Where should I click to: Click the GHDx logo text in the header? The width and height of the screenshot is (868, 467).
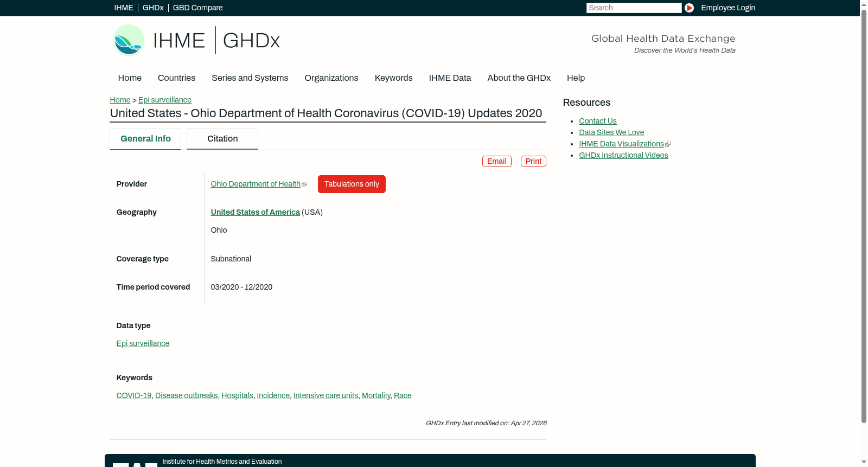click(x=251, y=41)
